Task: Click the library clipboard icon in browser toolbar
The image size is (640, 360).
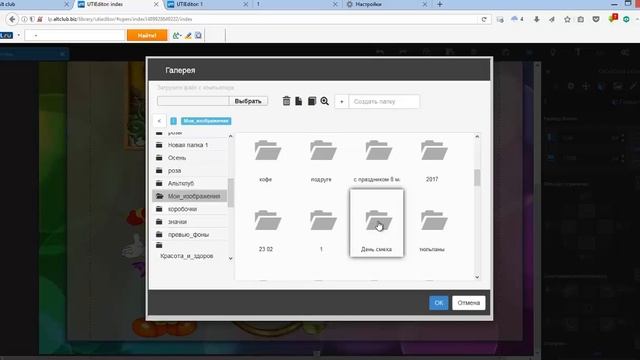Action: coord(581,19)
